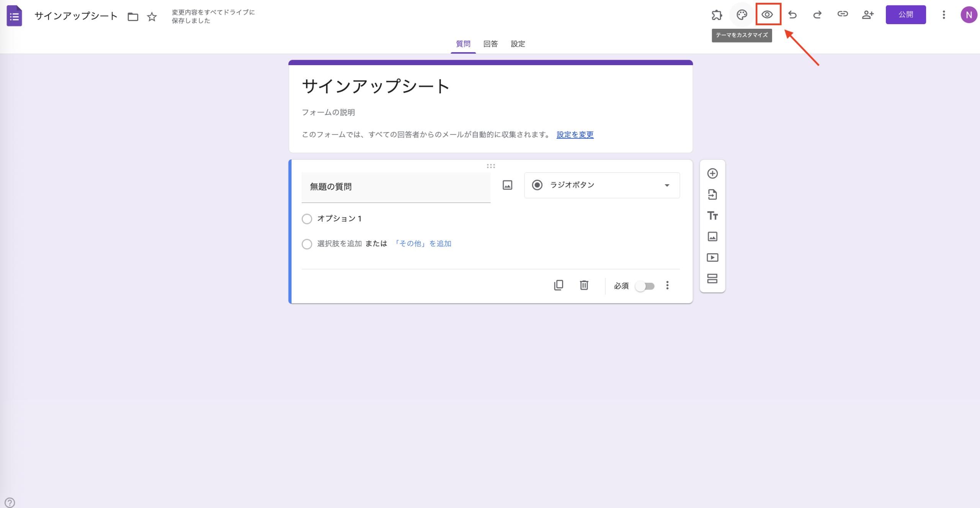Click the 公開 publish button
The width and height of the screenshot is (980, 508).
pos(905,15)
